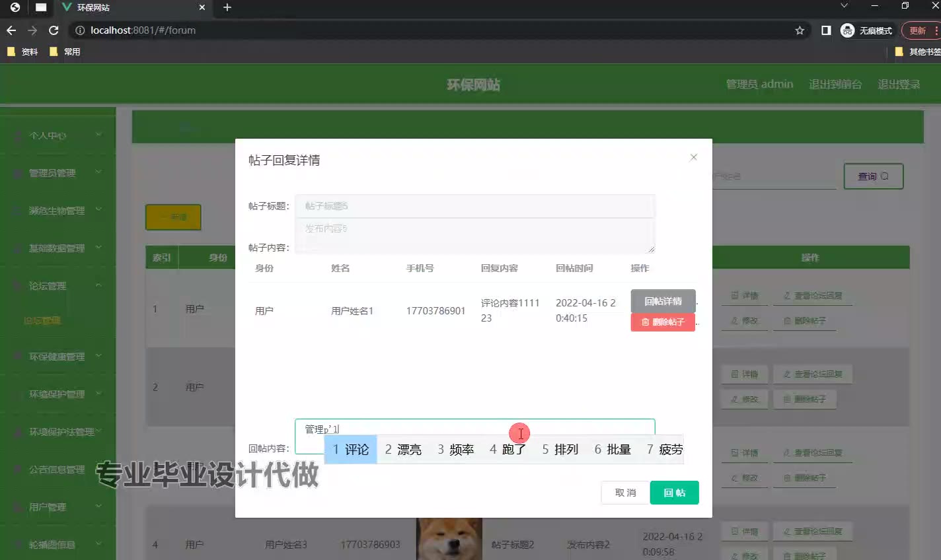This screenshot has height=560, width=941.
Task: View site information icon in address bar
Action: pyautogui.click(x=80, y=30)
